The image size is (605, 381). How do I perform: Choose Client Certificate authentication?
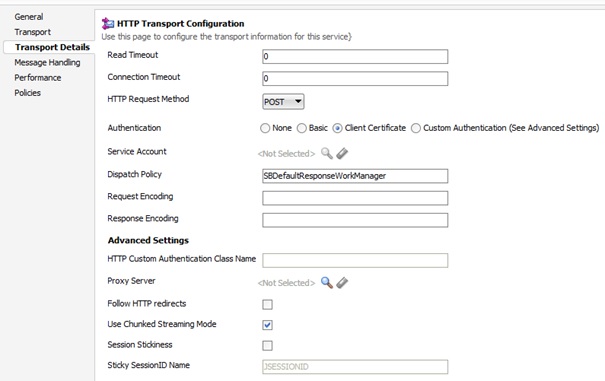pos(337,128)
